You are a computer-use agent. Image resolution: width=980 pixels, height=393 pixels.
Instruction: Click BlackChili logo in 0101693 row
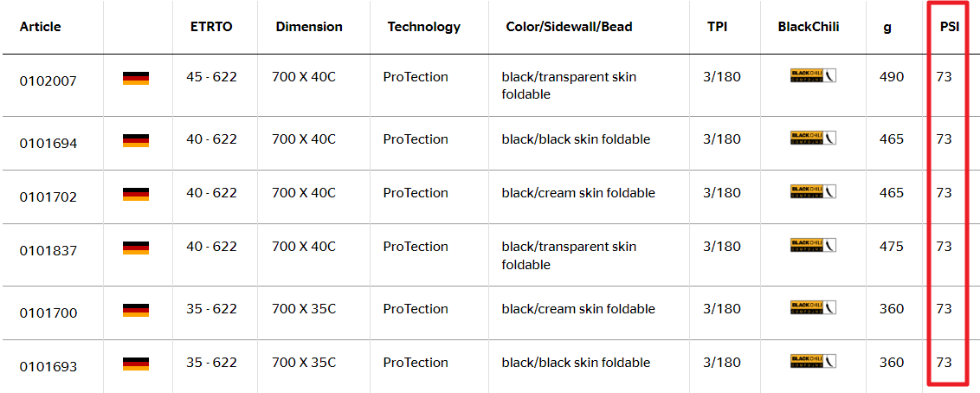[813, 361]
